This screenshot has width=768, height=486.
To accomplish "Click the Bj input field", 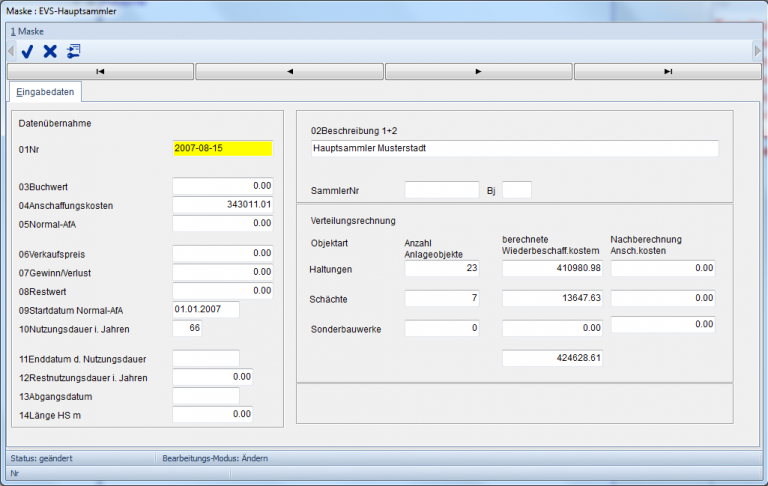I will 517,190.
